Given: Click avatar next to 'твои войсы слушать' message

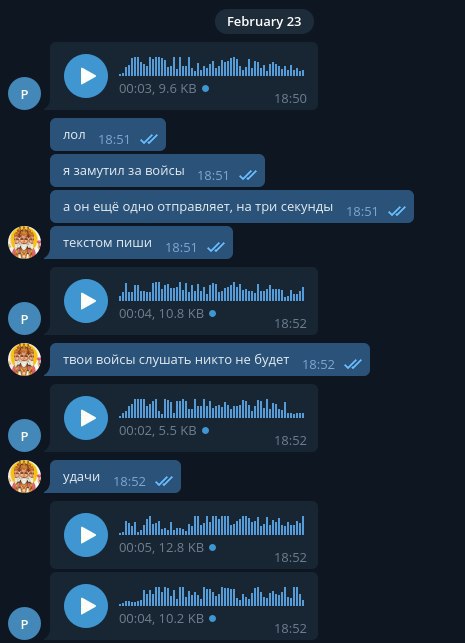Looking at the screenshot, I should point(25,360).
